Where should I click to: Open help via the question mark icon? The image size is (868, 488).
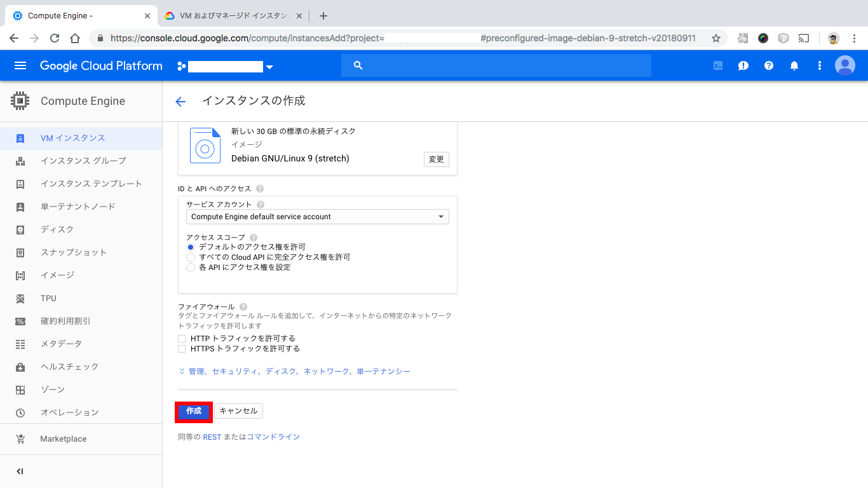click(x=768, y=65)
